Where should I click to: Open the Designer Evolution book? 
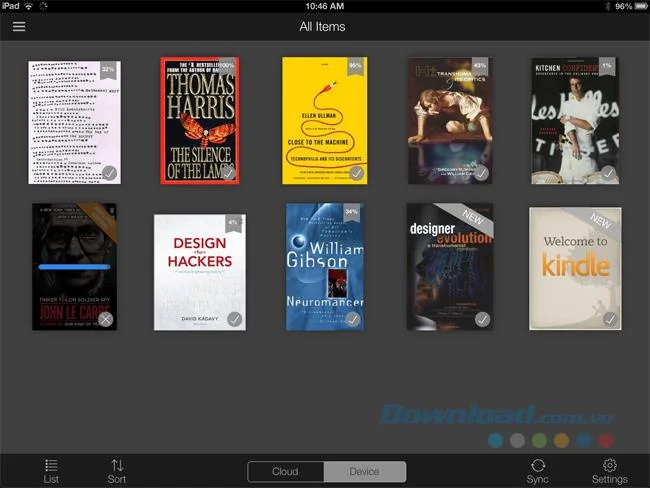pos(450,267)
